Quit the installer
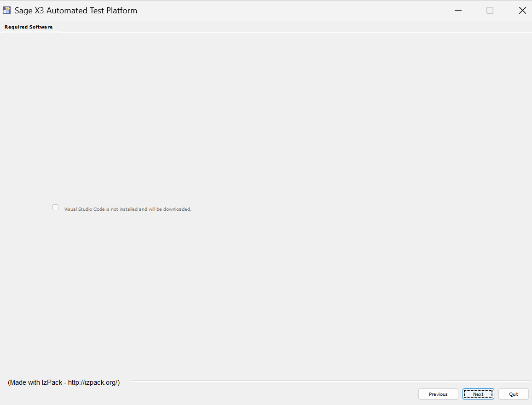Viewport: 532px width, 405px height. coord(513,394)
